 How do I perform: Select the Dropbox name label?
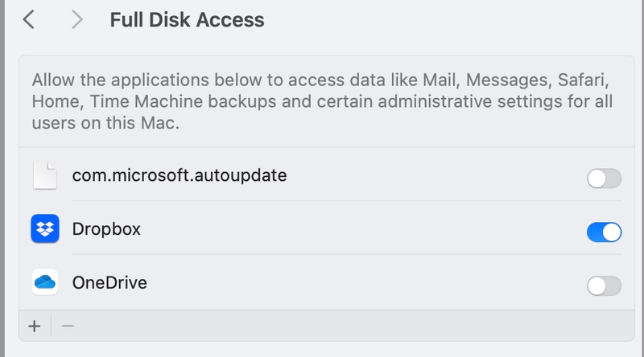[106, 229]
